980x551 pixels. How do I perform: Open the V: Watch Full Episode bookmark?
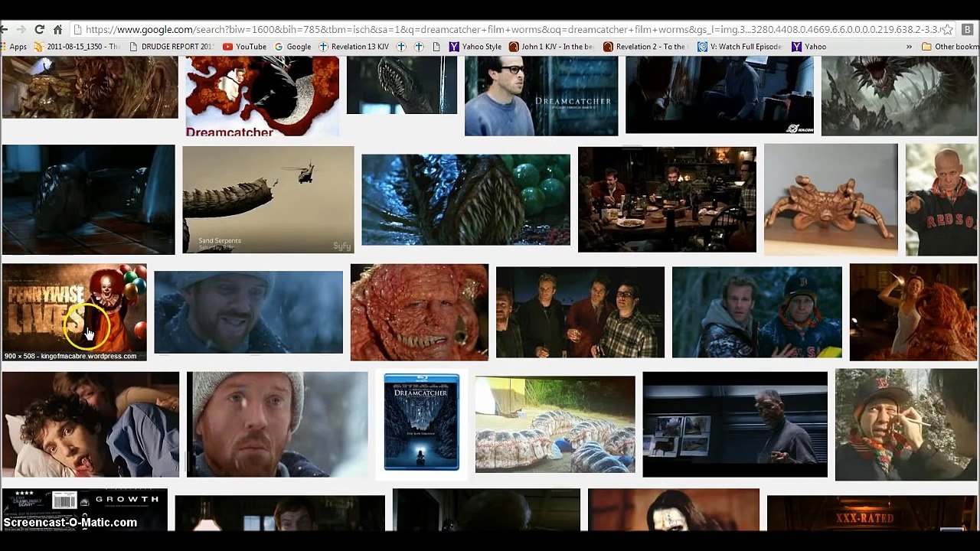(740, 47)
